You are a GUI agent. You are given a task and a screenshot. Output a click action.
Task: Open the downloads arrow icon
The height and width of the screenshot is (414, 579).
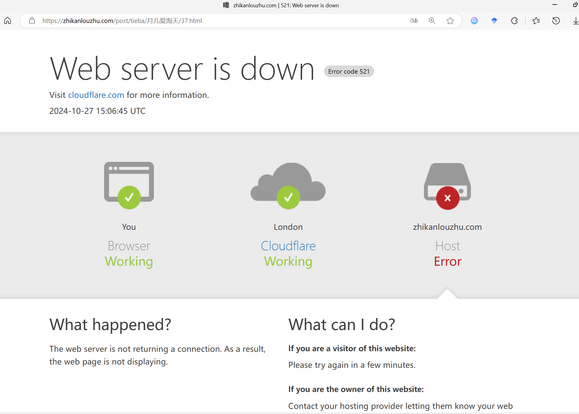(x=575, y=21)
